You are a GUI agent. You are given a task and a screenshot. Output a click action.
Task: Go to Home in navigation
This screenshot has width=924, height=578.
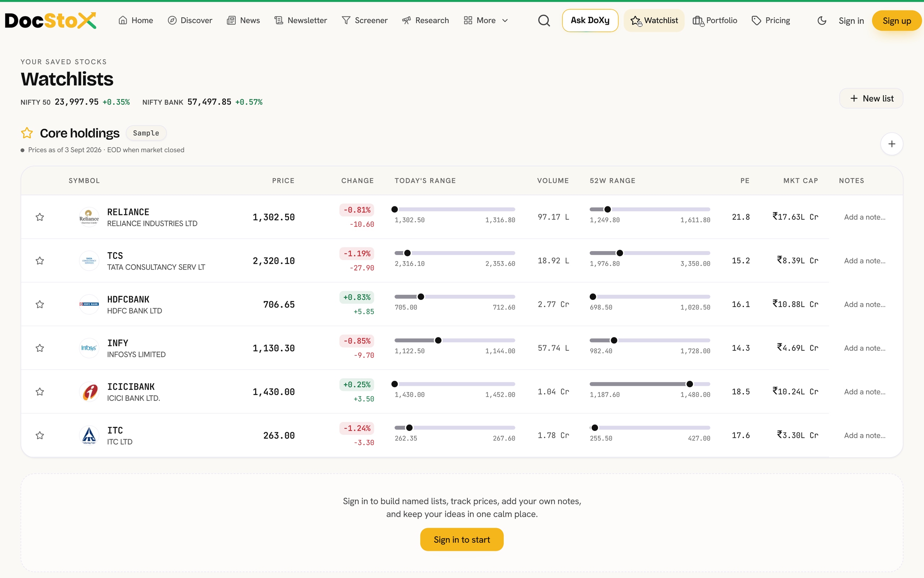click(136, 21)
